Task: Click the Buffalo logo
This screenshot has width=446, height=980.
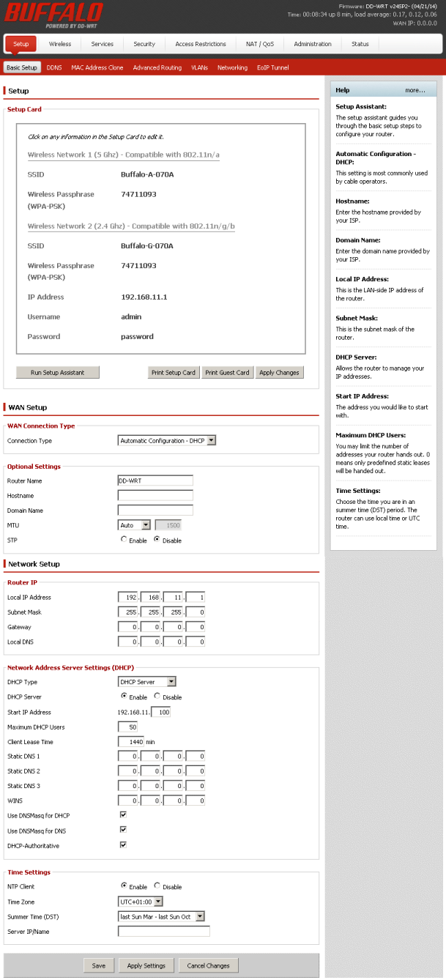Action: tap(53, 14)
